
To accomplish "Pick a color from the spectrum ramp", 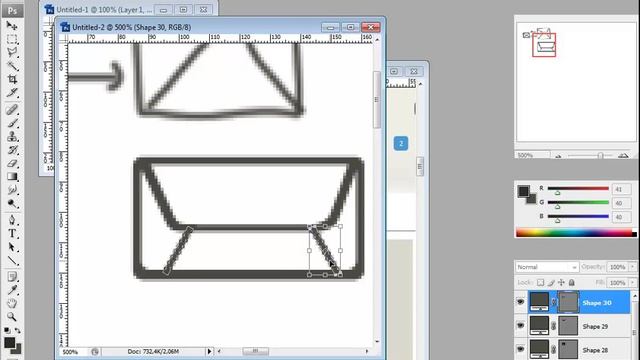I will click(574, 233).
